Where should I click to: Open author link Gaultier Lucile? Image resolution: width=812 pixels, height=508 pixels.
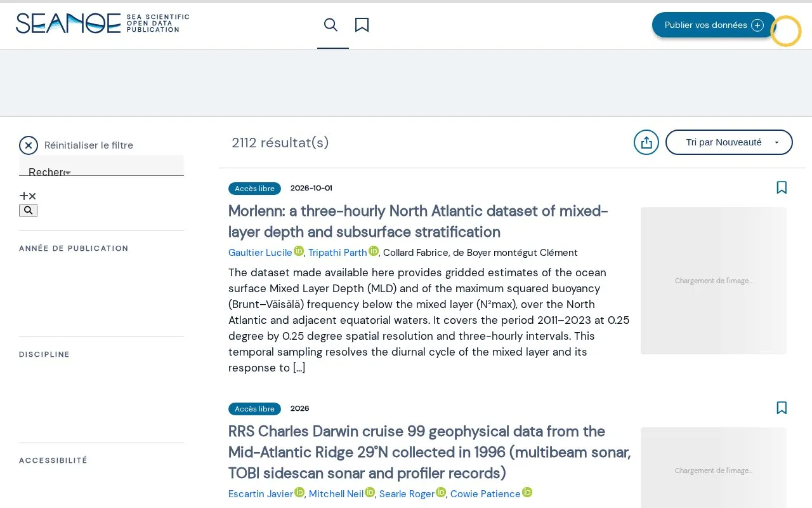pyautogui.click(x=260, y=253)
